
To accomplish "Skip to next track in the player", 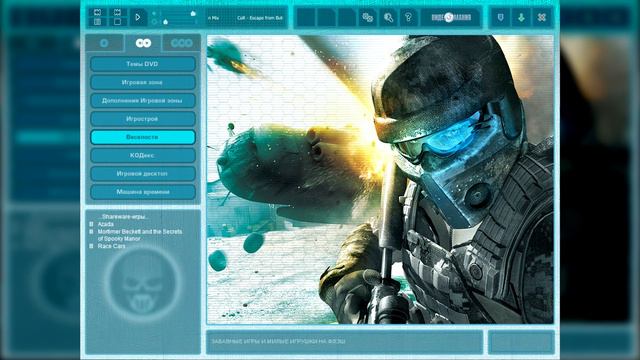I will (x=118, y=12).
